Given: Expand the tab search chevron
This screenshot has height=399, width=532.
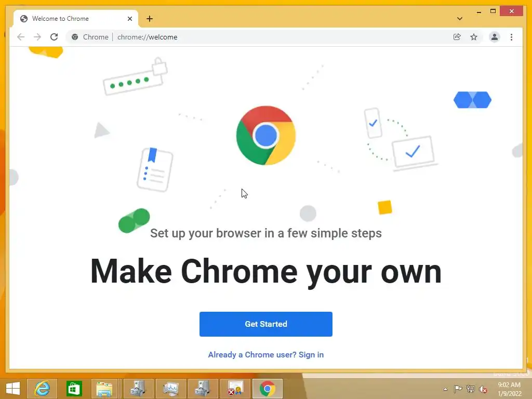Looking at the screenshot, I should [460, 19].
